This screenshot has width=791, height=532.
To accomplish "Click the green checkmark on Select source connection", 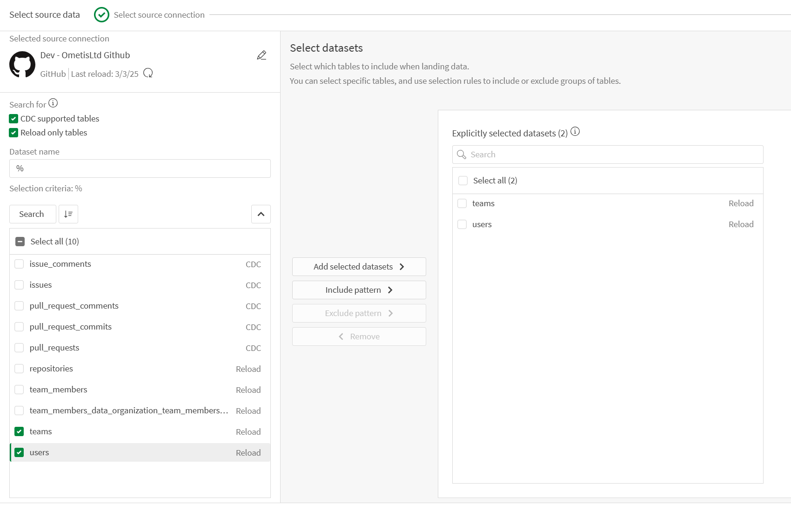I will pyautogui.click(x=101, y=14).
